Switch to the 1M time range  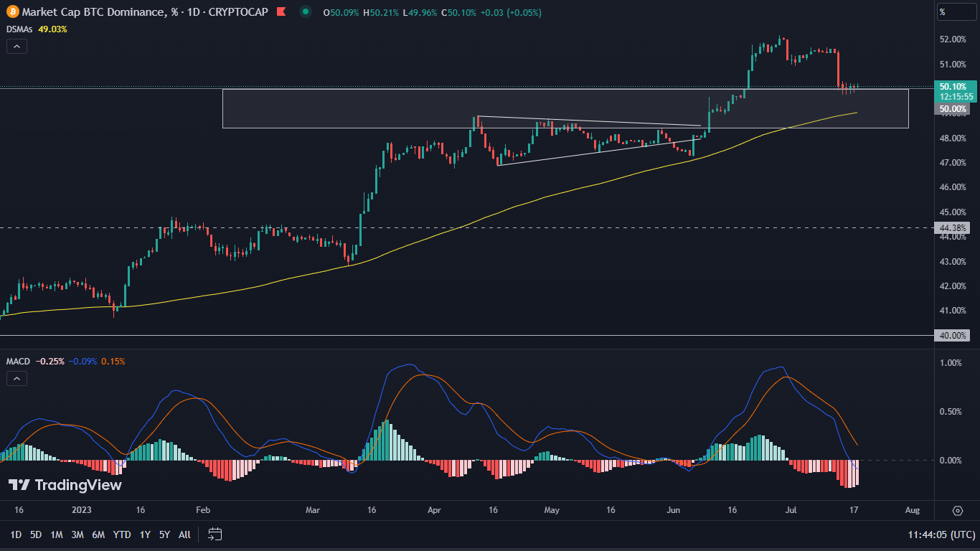click(x=57, y=534)
